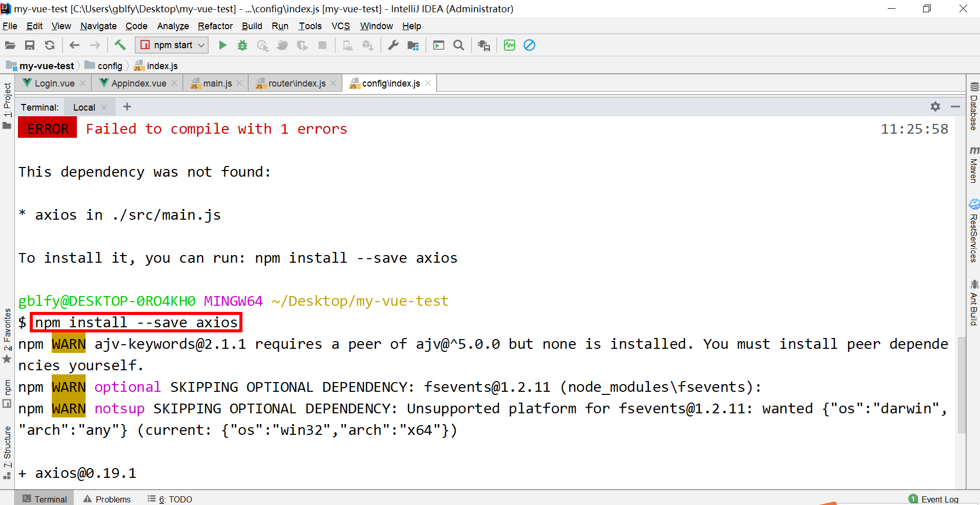
Task: Click the Run Anything terminal-window icon
Action: pyautogui.click(x=439, y=45)
